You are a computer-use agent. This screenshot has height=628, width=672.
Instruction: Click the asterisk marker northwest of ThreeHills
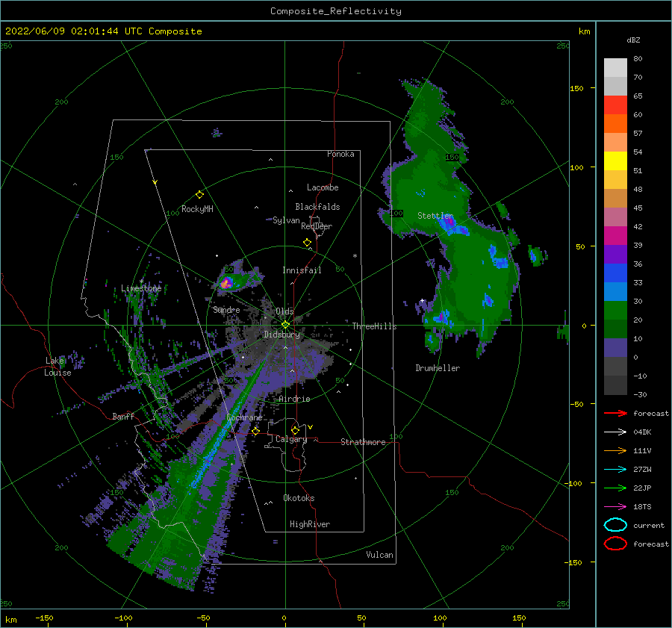click(355, 256)
